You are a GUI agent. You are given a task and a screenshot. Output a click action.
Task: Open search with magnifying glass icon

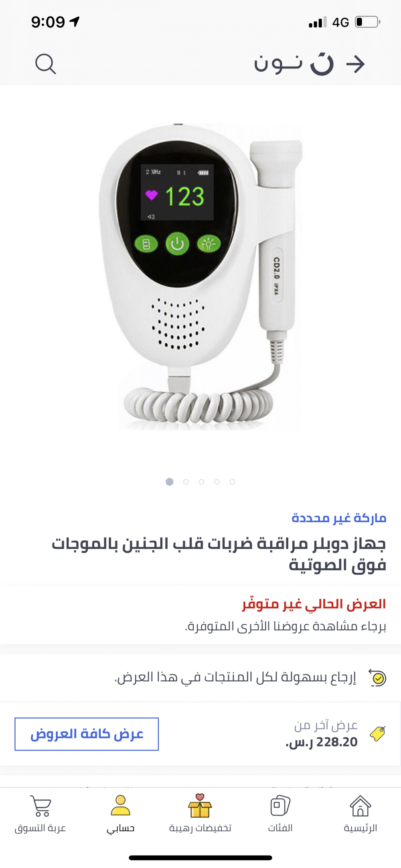[45, 64]
